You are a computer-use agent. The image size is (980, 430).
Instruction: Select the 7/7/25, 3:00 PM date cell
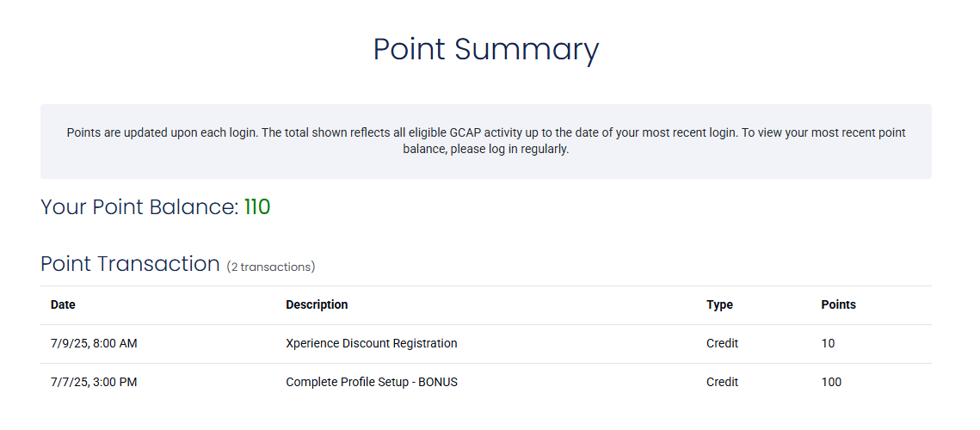[94, 382]
